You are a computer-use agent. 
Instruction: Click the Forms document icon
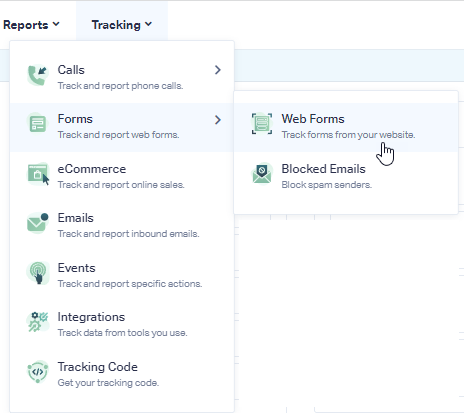click(x=38, y=123)
